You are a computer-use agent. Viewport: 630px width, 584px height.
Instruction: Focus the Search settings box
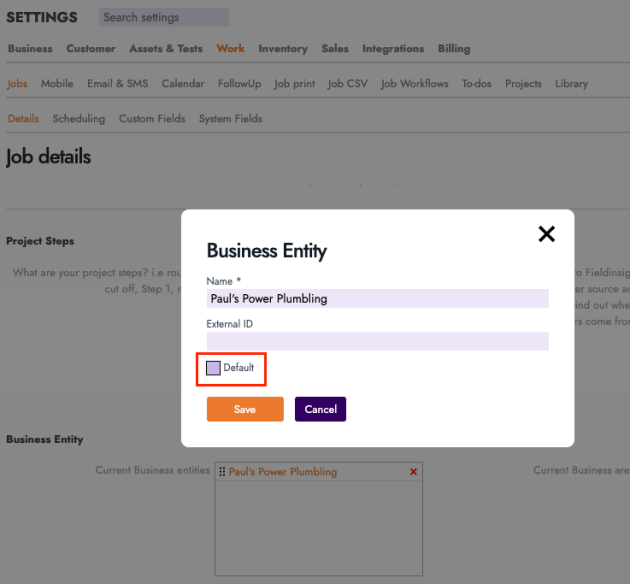[x=164, y=17]
